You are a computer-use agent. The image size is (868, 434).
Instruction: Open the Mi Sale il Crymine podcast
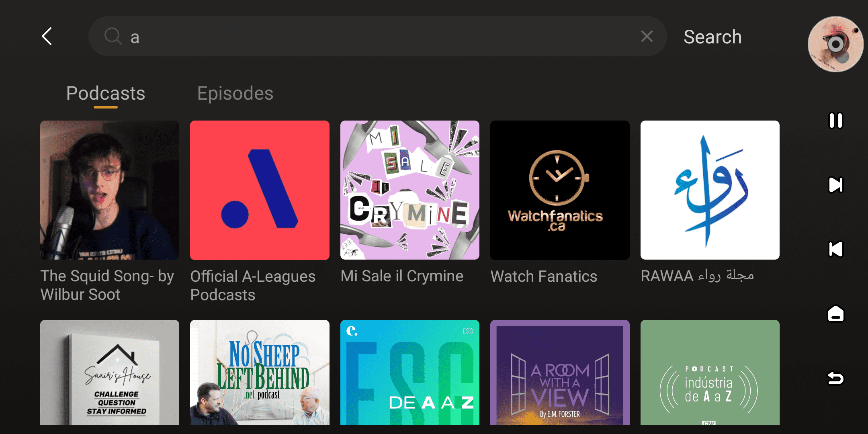click(409, 190)
